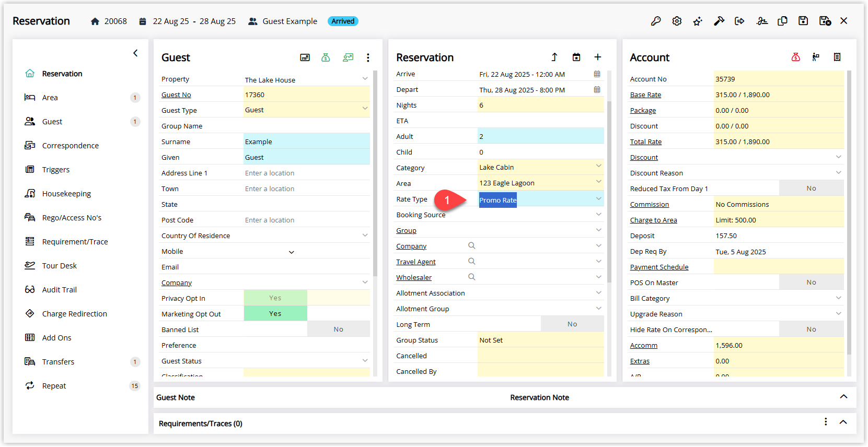Click green money bag icon in Guest panel
868x447 pixels.
(x=326, y=57)
